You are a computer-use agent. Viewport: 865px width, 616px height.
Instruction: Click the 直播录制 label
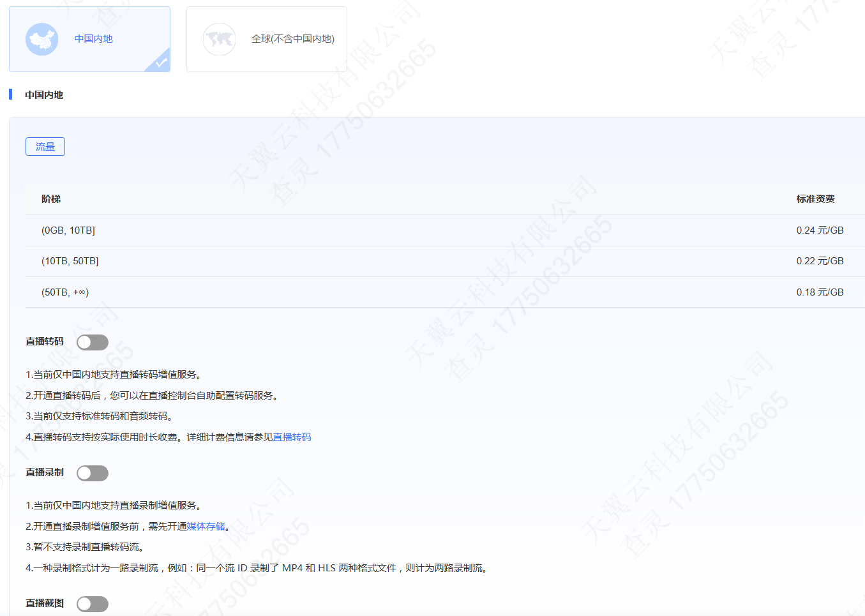[45, 472]
